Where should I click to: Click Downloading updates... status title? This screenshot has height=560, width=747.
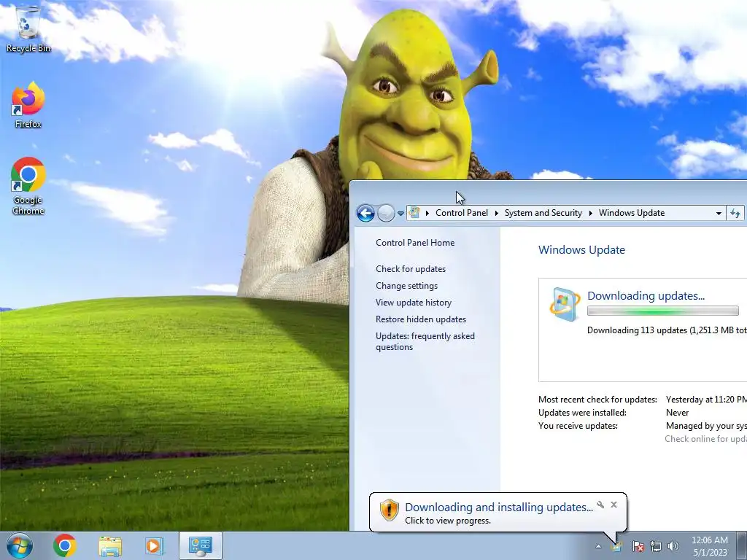point(646,296)
